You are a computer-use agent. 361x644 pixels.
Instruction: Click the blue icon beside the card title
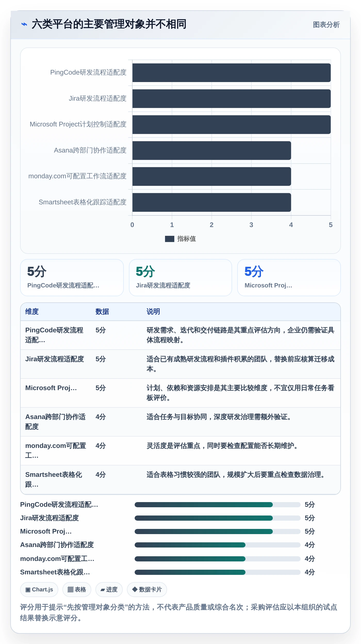pos(24,24)
